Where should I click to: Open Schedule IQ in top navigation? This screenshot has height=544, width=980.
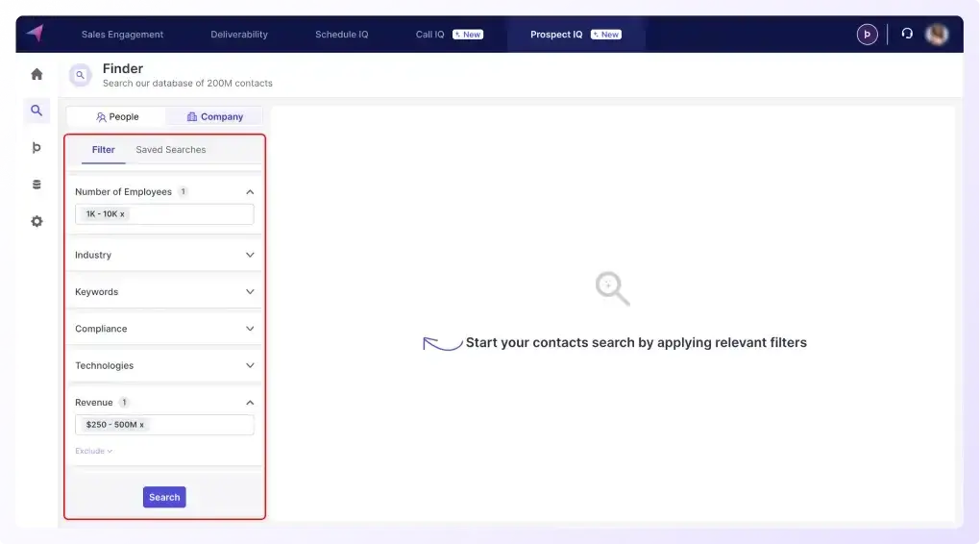click(x=341, y=35)
